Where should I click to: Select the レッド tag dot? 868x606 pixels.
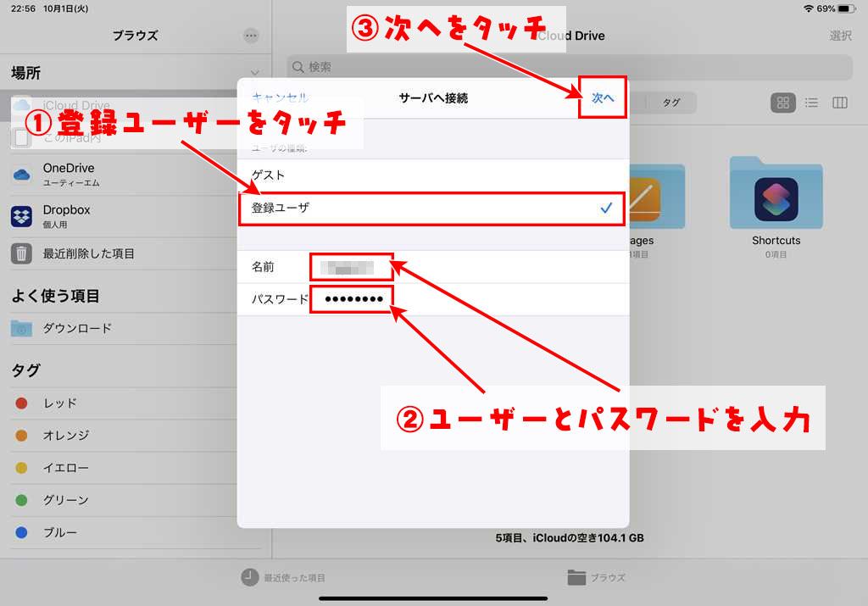click(21, 403)
